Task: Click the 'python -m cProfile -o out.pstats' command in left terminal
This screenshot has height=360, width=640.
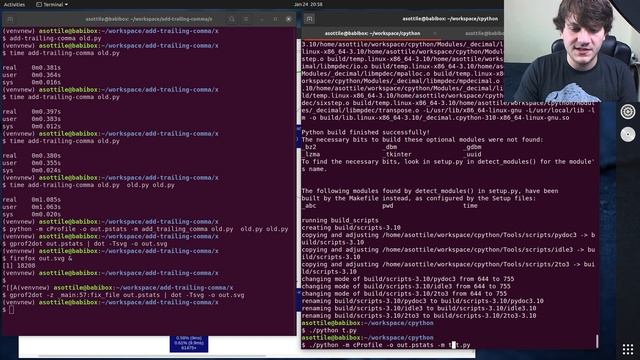Action: pyautogui.click(x=149, y=229)
